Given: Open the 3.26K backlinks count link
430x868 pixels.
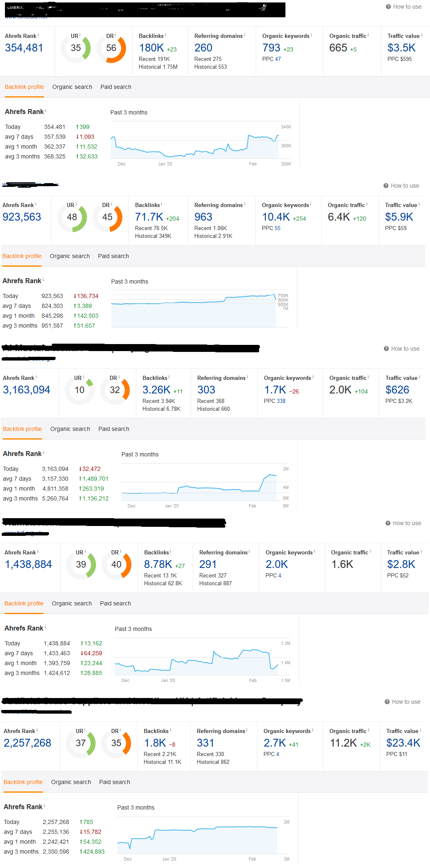Looking at the screenshot, I should [x=157, y=390].
